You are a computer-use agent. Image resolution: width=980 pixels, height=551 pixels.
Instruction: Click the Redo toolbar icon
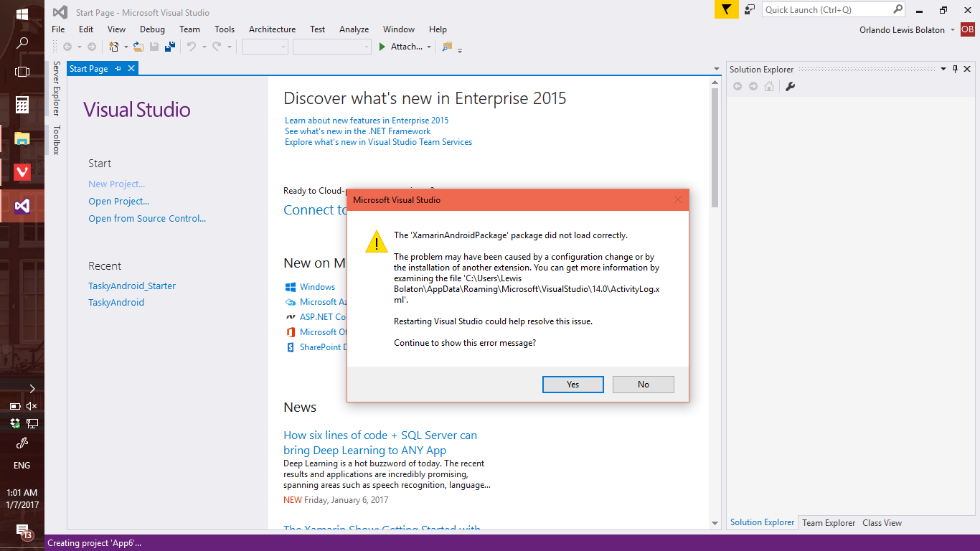[x=217, y=47]
